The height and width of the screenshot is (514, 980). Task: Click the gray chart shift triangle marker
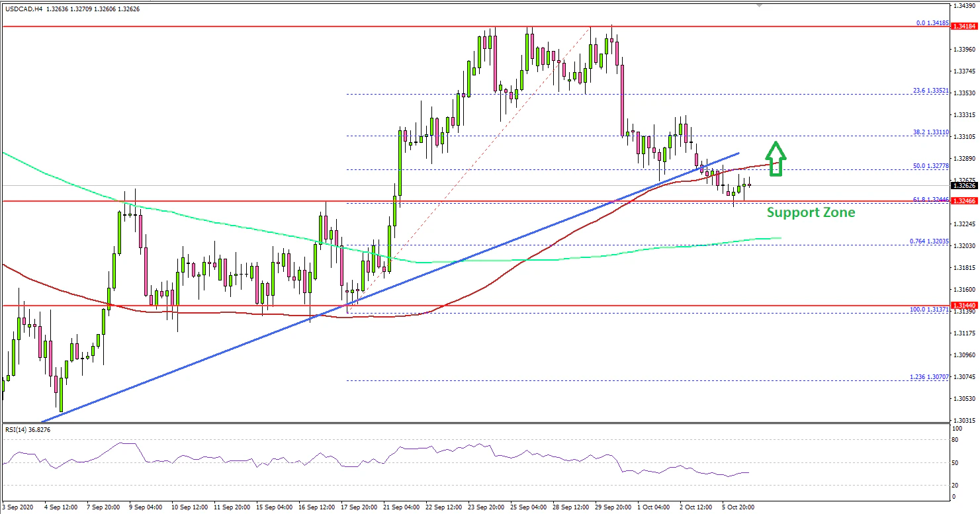point(759,5)
